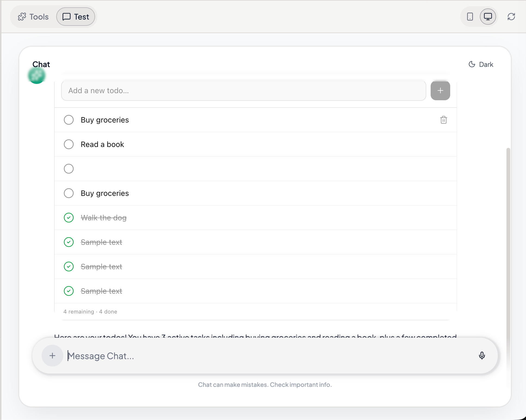
Task: Click the speech bubble Test icon
Action: [x=67, y=17]
